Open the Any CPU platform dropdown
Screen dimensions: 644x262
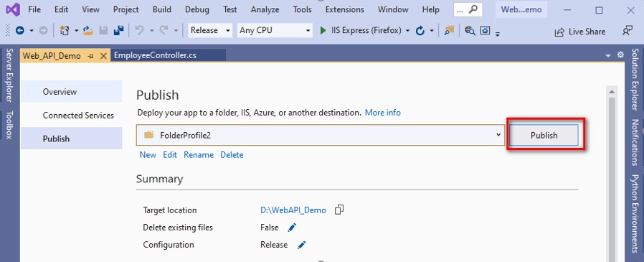click(275, 30)
